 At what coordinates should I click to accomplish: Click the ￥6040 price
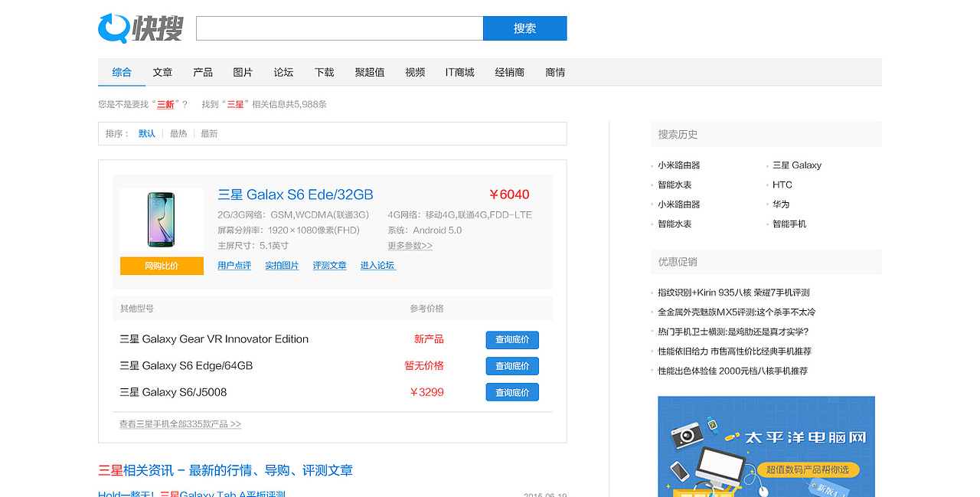[509, 195]
